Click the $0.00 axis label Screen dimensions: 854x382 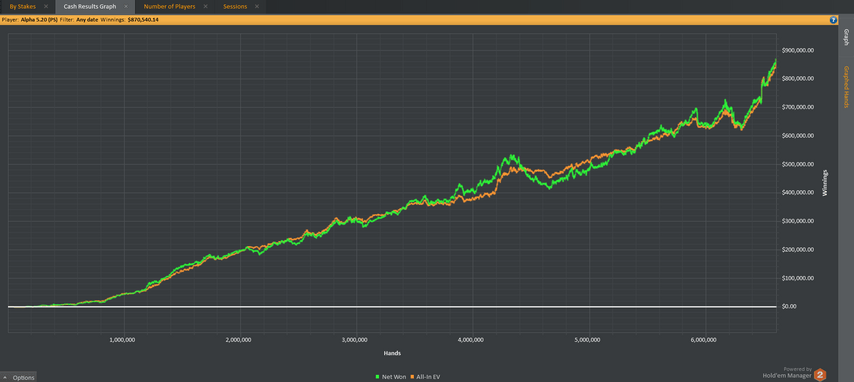(789, 307)
